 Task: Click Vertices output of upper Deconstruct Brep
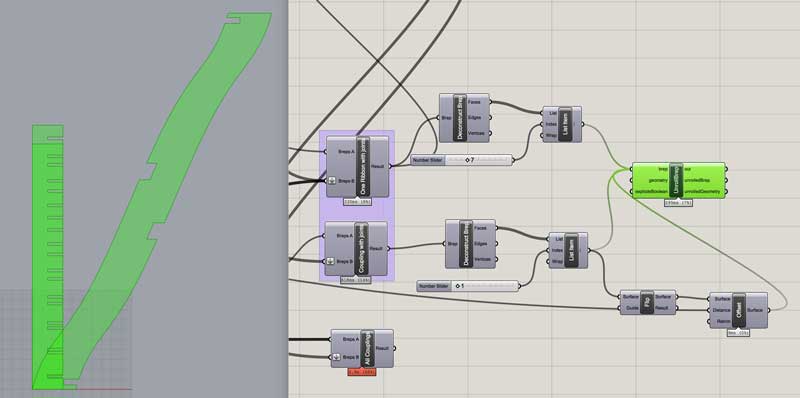(476, 134)
